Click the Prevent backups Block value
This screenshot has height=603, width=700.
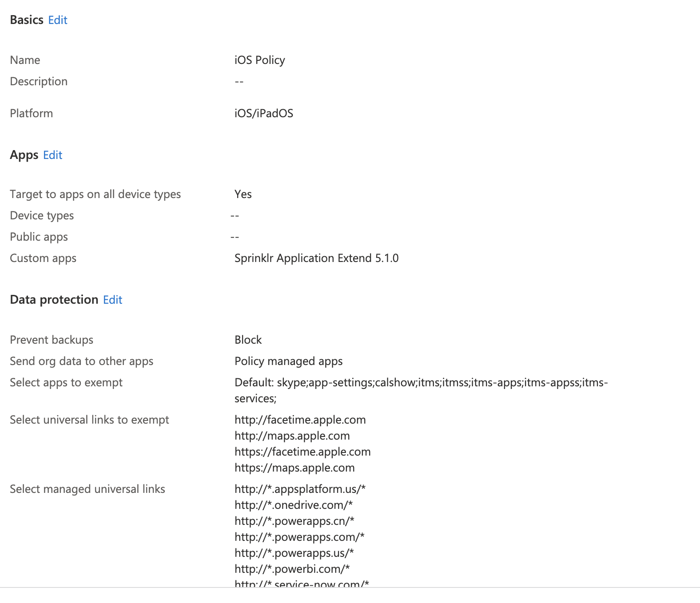point(248,340)
